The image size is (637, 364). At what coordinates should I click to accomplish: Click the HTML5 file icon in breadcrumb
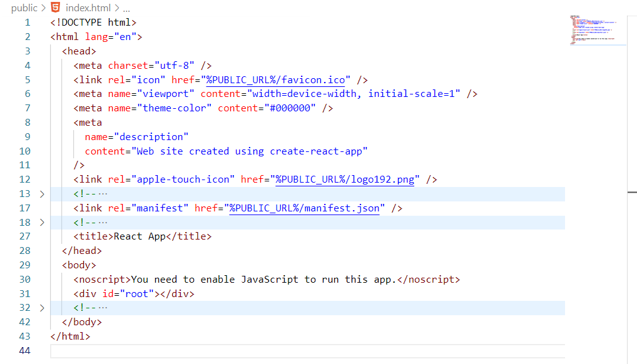click(x=56, y=8)
